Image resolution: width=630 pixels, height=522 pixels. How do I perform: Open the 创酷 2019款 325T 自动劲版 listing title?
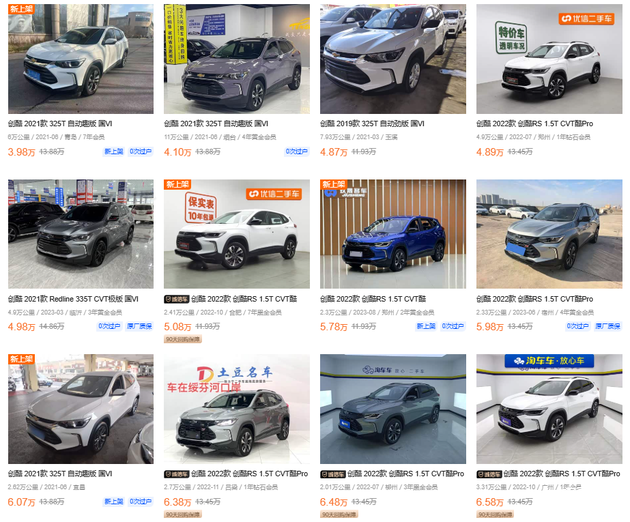point(372,124)
